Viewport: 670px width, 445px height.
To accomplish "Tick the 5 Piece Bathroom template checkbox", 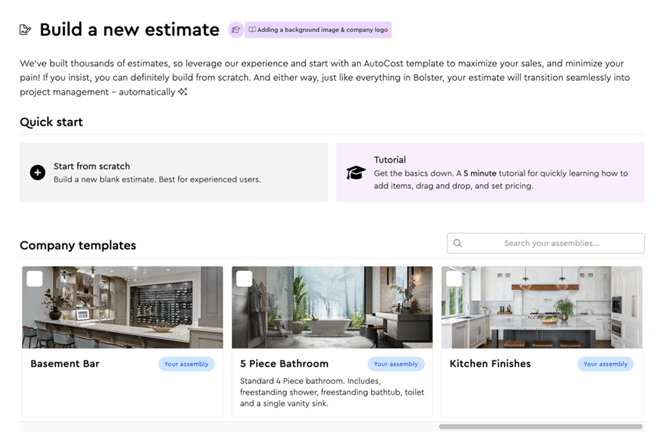I will (x=244, y=279).
